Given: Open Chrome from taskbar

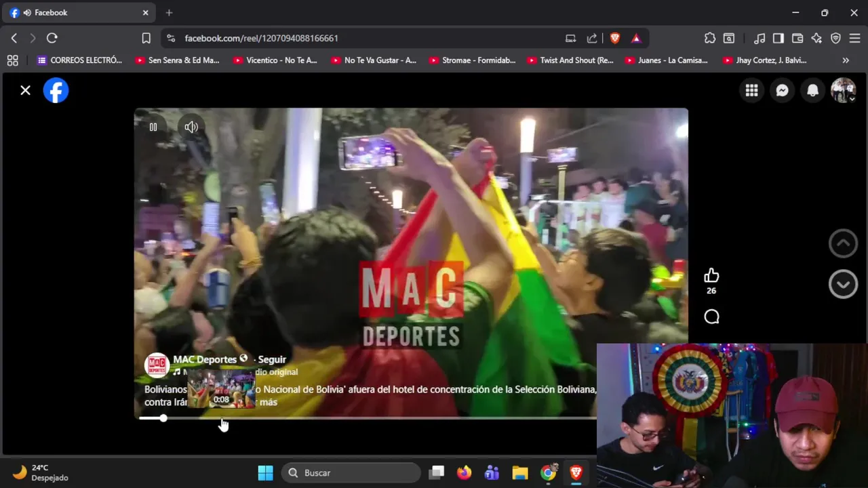Looking at the screenshot, I should pyautogui.click(x=548, y=472).
